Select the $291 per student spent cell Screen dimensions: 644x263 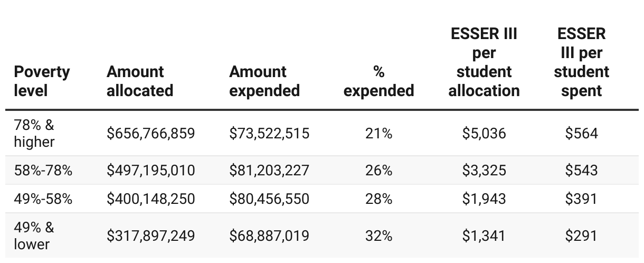tap(581, 236)
